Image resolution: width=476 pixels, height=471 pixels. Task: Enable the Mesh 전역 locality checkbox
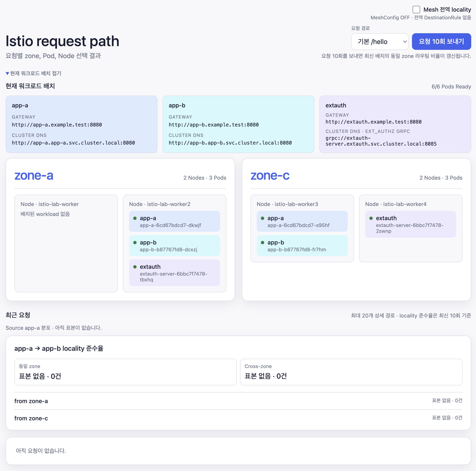pyautogui.click(x=416, y=10)
